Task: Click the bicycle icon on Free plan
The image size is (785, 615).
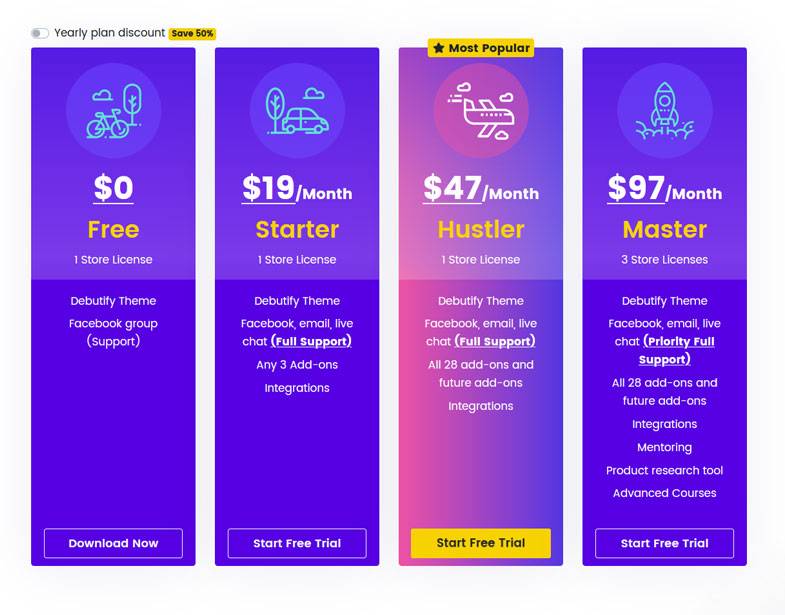Action: coord(113,111)
